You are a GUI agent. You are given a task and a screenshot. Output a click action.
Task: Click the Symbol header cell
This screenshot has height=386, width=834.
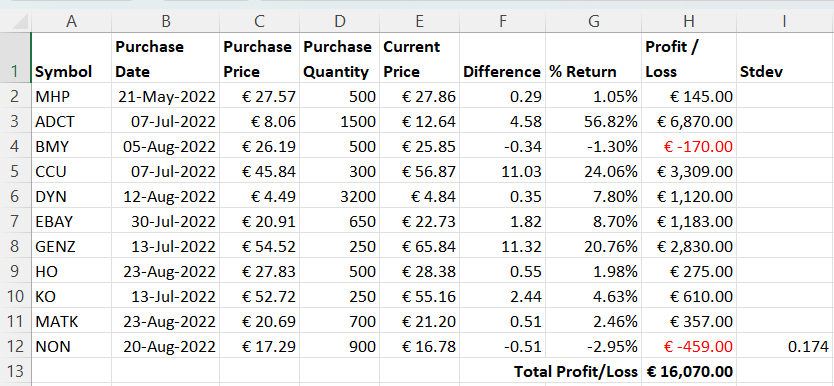71,58
